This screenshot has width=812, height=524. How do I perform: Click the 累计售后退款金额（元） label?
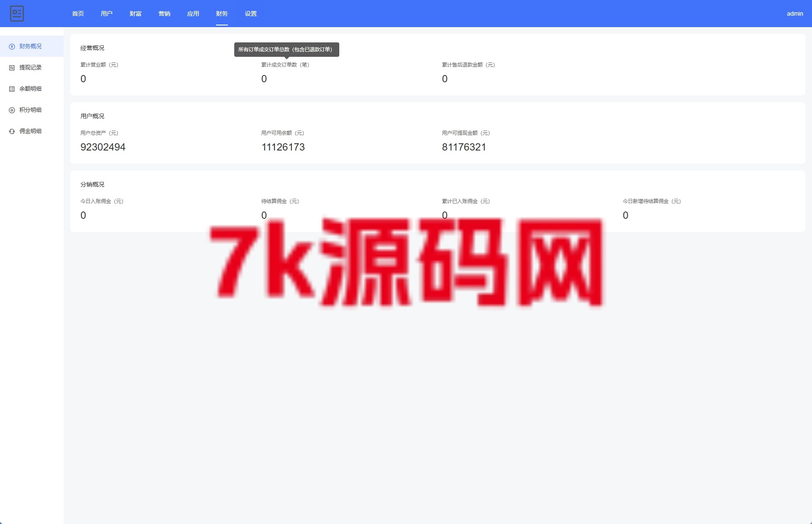pos(468,65)
